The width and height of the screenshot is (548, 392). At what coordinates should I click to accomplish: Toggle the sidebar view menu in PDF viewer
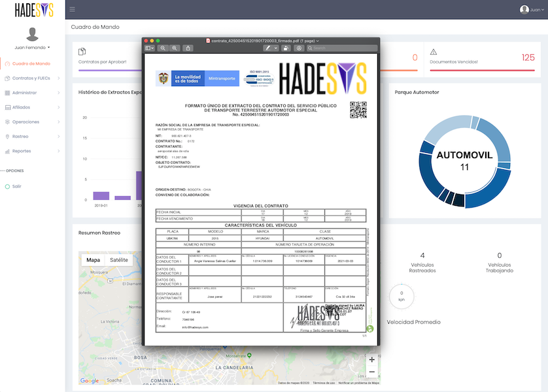pyautogui.click(x=150, y=48)
